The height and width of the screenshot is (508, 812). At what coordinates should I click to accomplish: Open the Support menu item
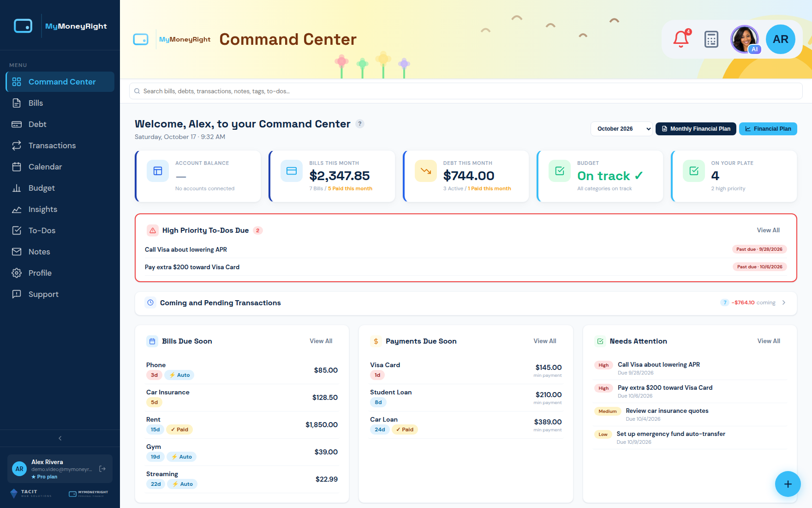(x=60, y=294)
